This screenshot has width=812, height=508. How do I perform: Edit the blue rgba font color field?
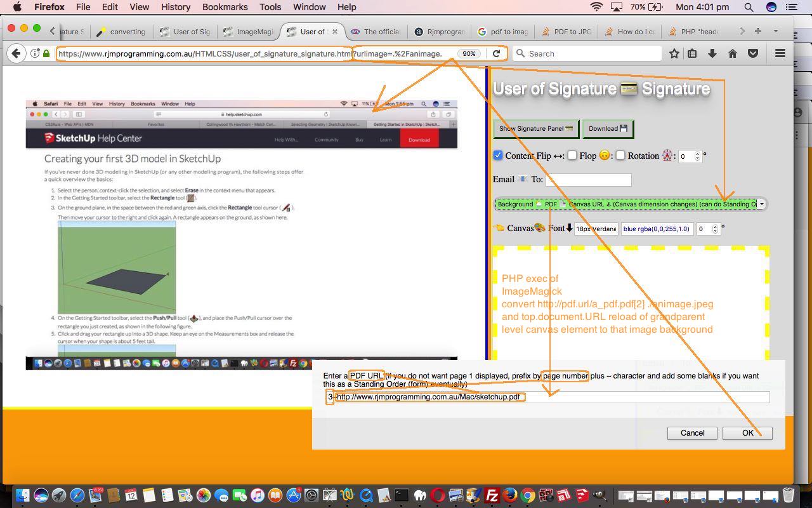click(656, 229)
